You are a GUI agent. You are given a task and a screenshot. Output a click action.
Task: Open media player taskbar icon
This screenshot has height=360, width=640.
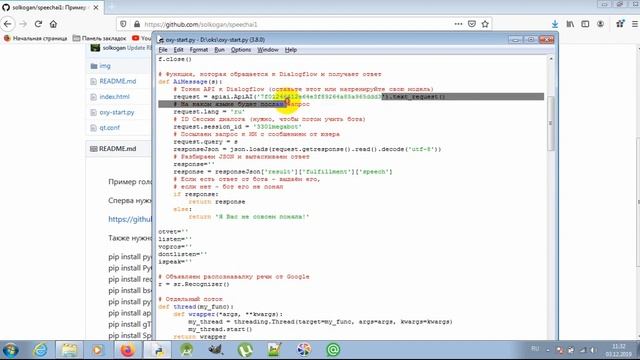tap(98, 350)
